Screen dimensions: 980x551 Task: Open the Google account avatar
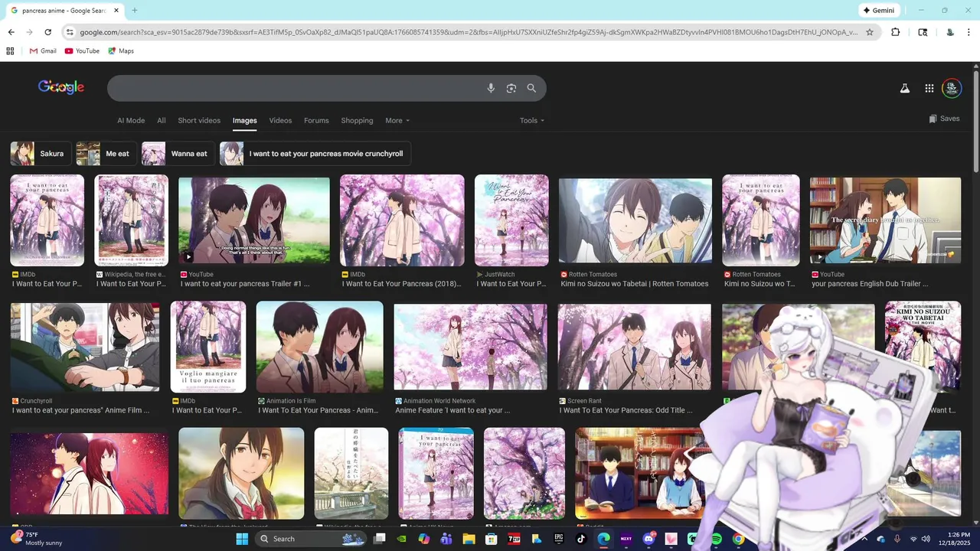click(x=952, y=88)
